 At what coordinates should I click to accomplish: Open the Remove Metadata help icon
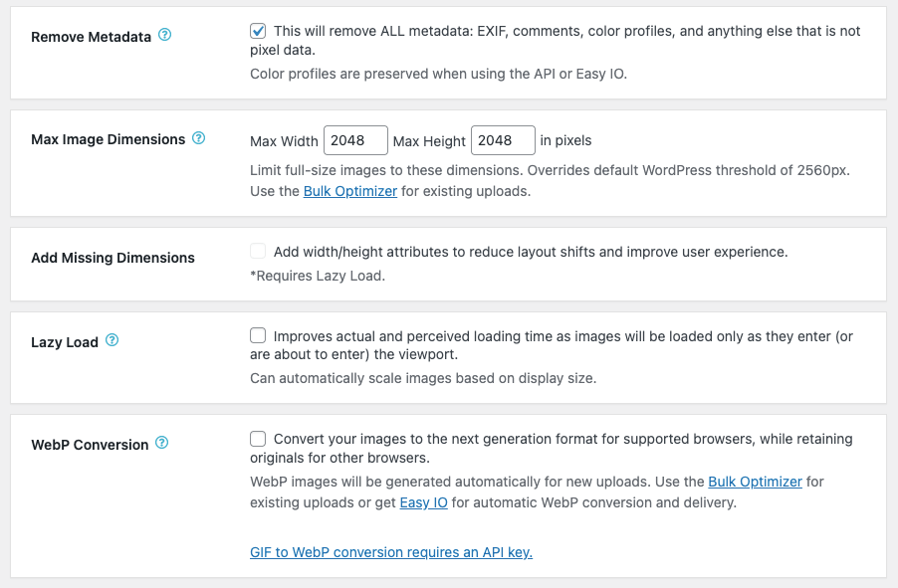coord(165,35)
